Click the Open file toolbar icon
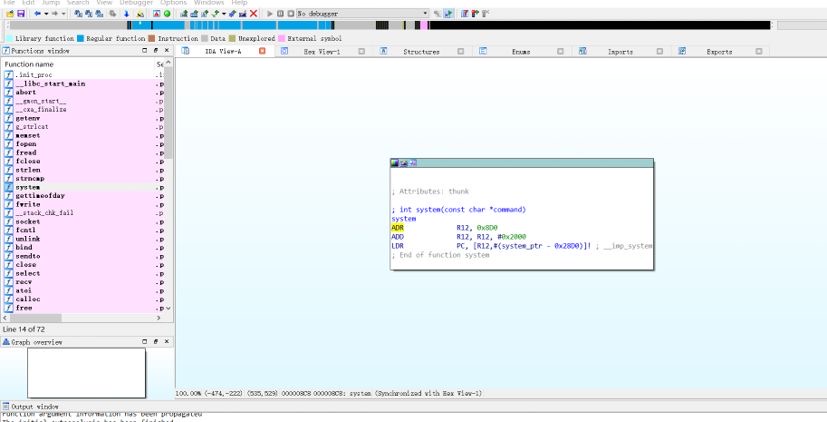Viewport: 827px width, 422px height. point(10,14)
